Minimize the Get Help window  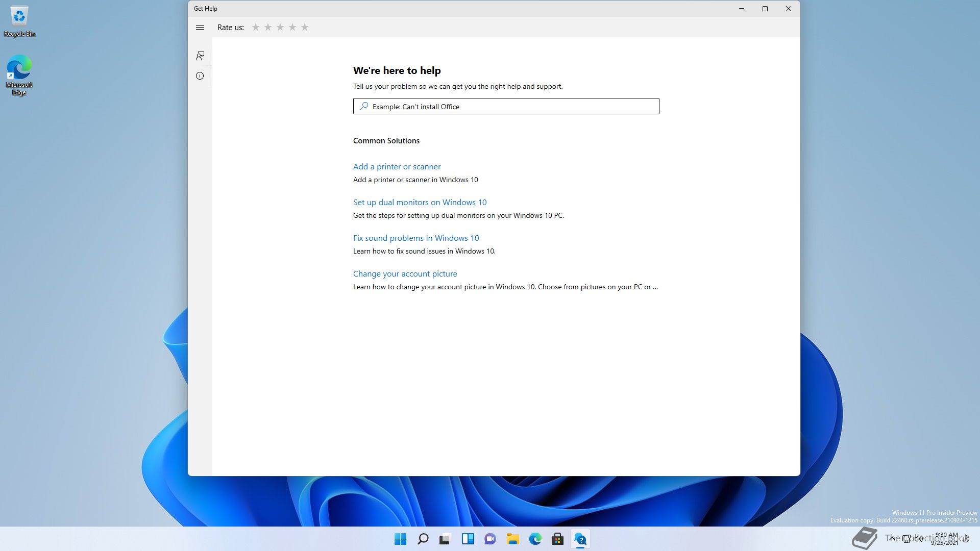(x=742, y=9)
